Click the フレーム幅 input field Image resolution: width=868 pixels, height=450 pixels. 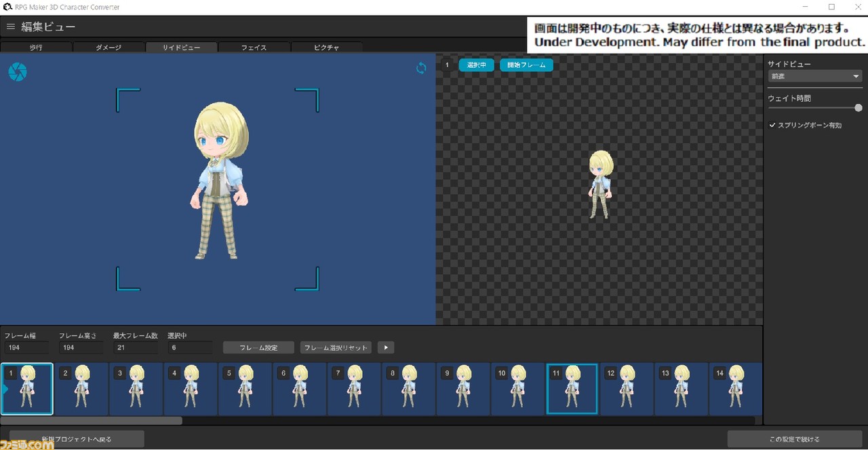pyautogui.click(x=26, y=348)
